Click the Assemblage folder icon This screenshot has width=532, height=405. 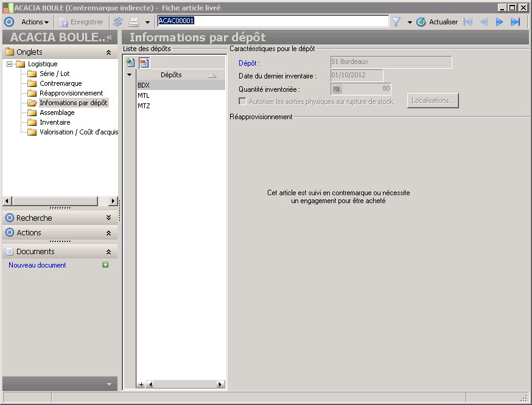click(x=32, y=113)
